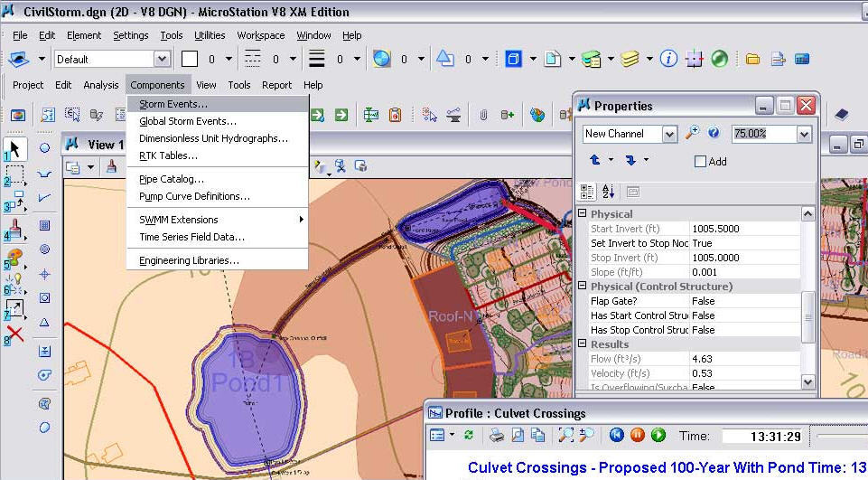
Task: Select the Delete Element red X tool
Action: pos(14,334)
